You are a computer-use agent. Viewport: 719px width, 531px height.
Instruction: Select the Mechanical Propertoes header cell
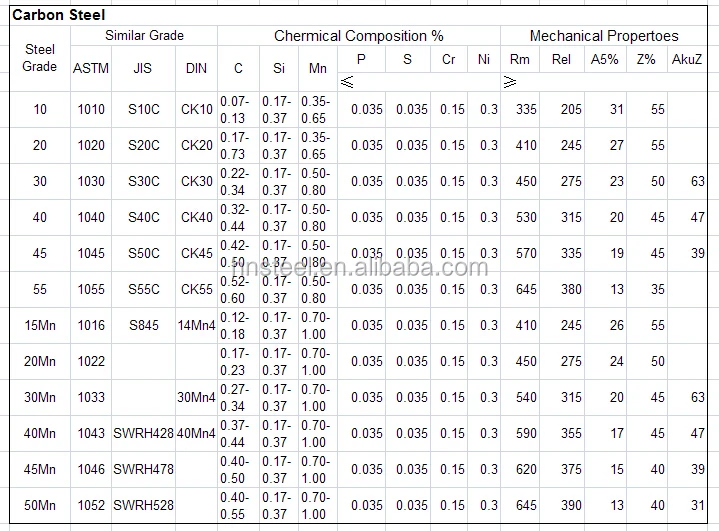tap(603, 35)
